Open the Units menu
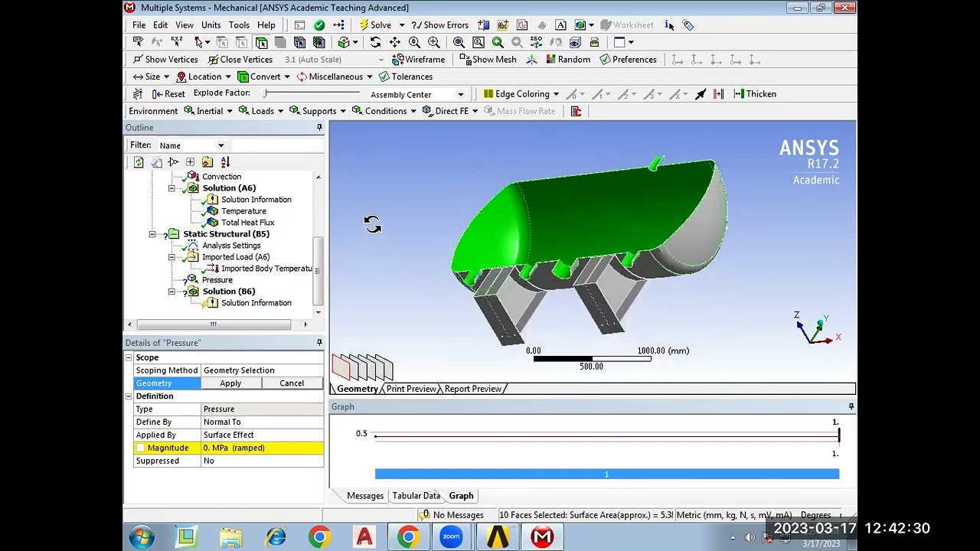980x551 pixels. [x=211, y=25]
